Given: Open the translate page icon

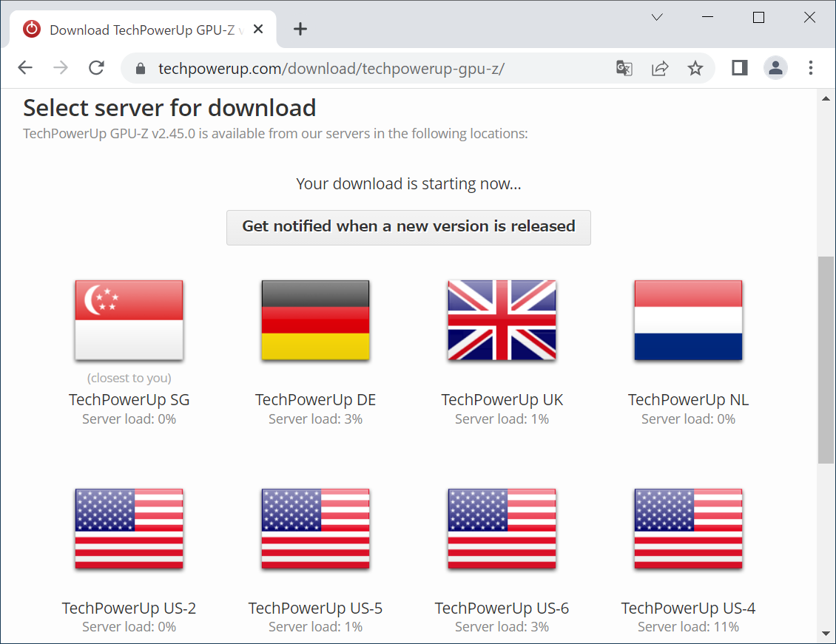Looking at the screenshot, I should [624, 68].
